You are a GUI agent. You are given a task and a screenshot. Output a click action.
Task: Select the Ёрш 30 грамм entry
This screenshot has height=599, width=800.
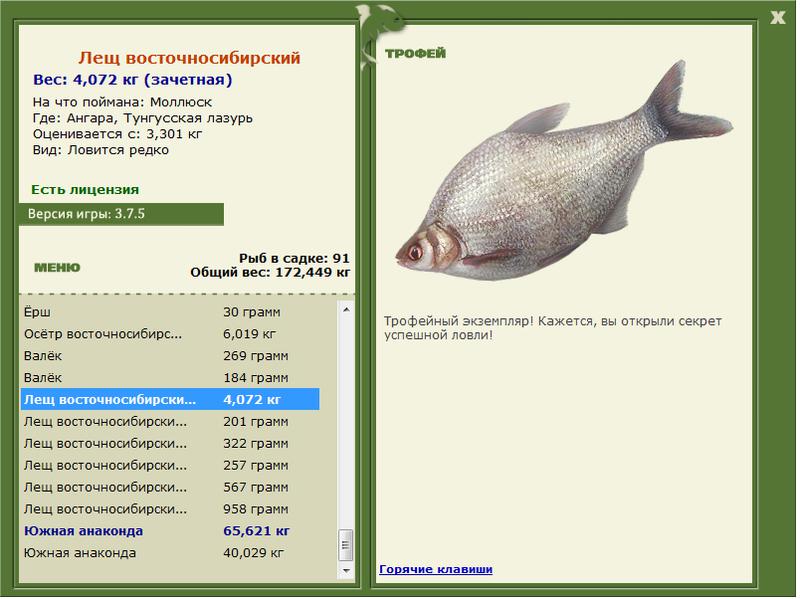point(170,312)
